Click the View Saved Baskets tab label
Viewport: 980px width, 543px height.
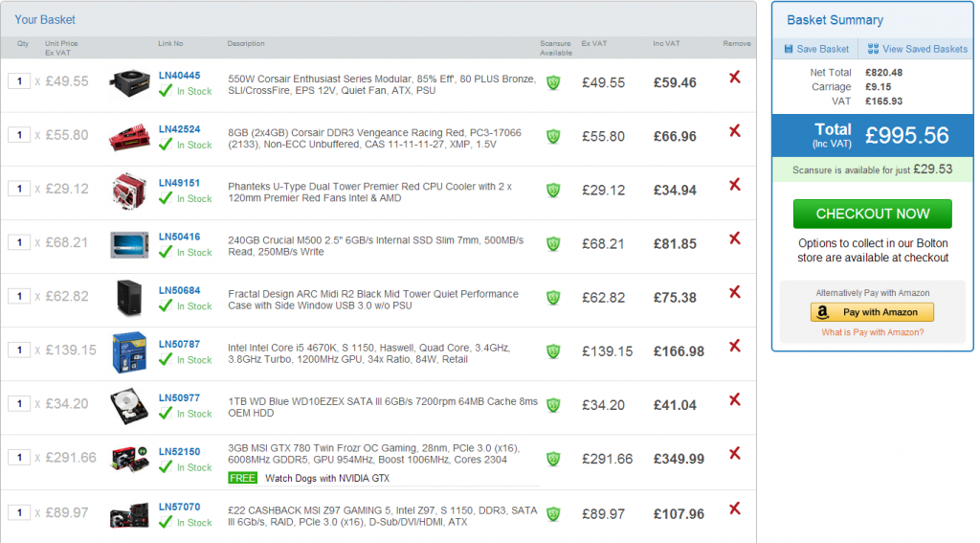point(925,49)
